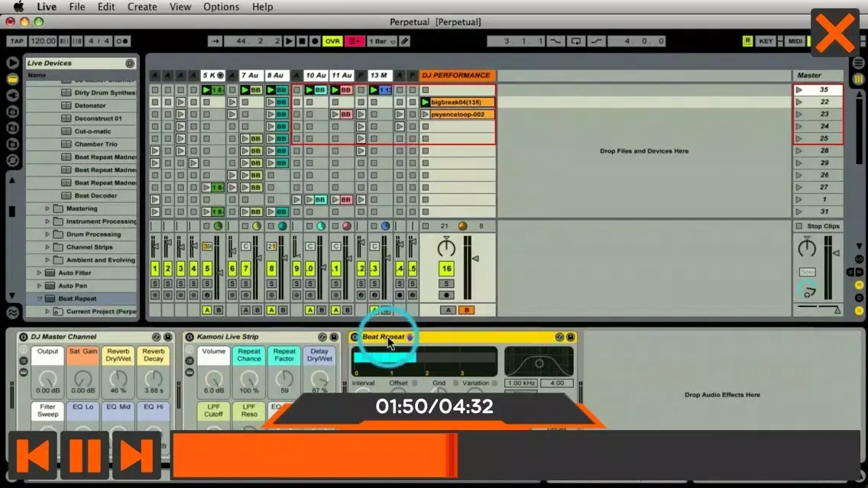Click Beat Repeat hot-swap icon in title bar
Screen dimensions: 868x488
[x=559, y=337]
